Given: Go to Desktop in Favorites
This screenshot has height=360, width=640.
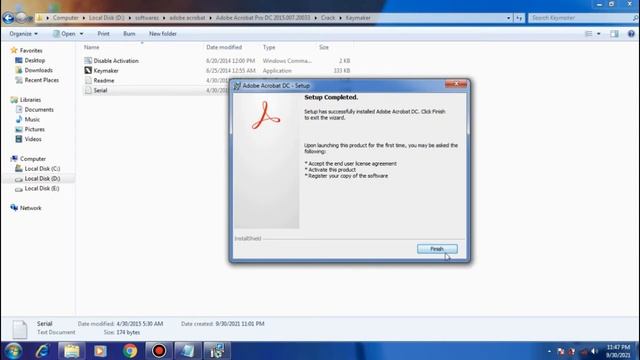Looking at the screenshot, I should [35, 60].
